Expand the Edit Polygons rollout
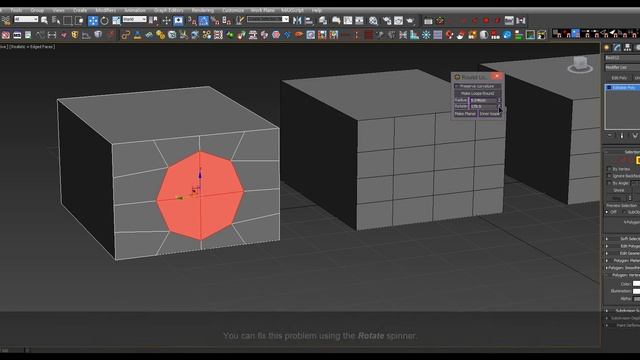Image resolution: width=640 pixels, height=360 pixels. pos(622,246)
